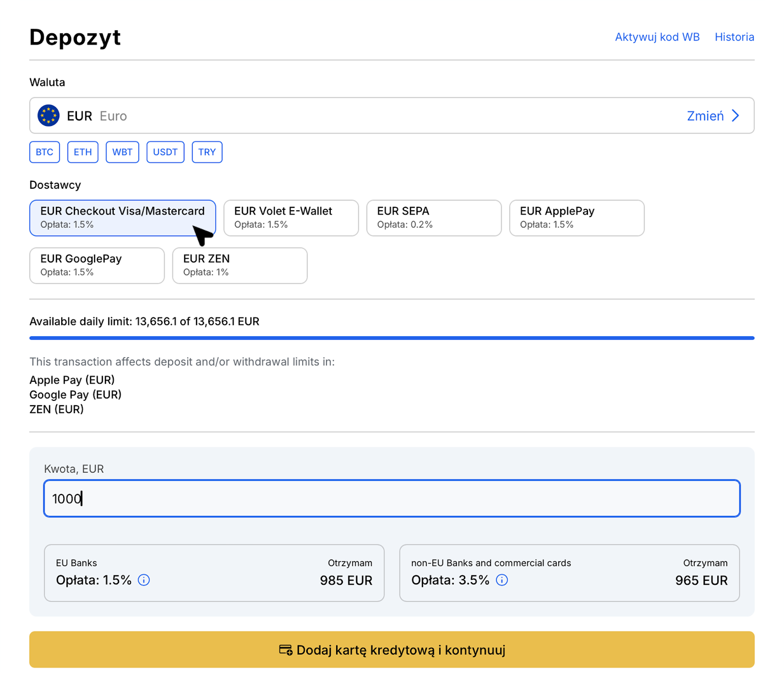The image size is (784, 690).
Task: Select the TRY currency chip
Action: click(207, 152)
